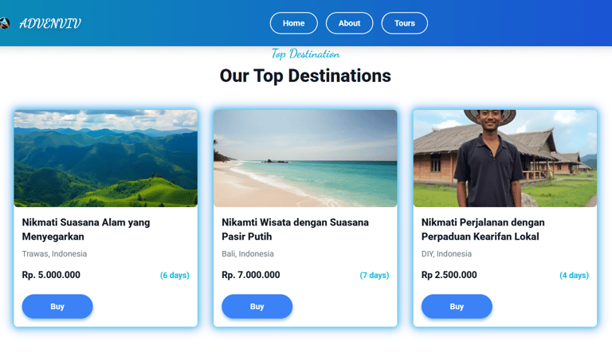Click the (6 days) duration label

point(175,276)
